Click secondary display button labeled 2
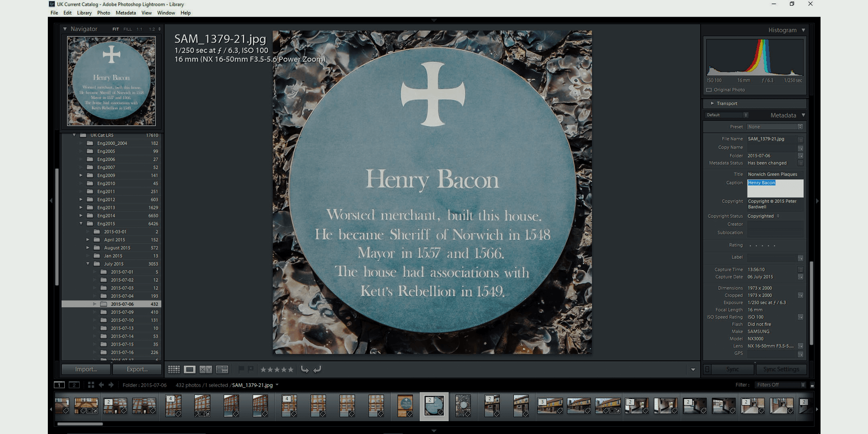 point(74,385)
